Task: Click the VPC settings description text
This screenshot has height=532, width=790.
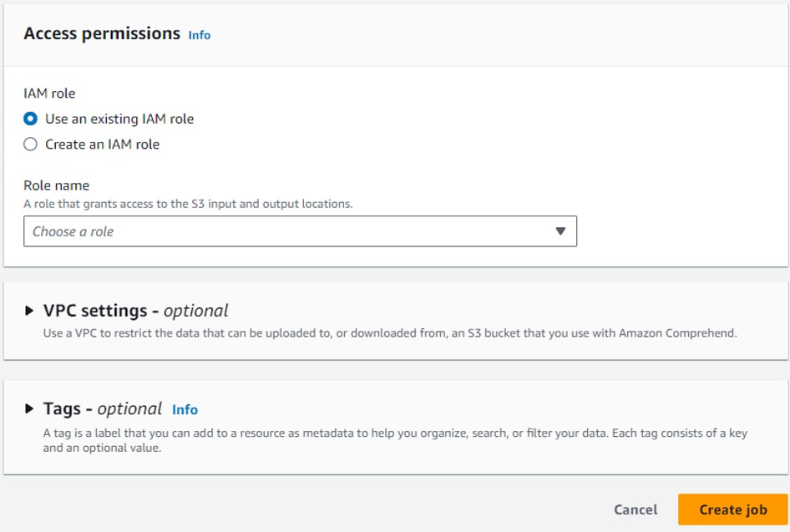Action: point(390,332)
